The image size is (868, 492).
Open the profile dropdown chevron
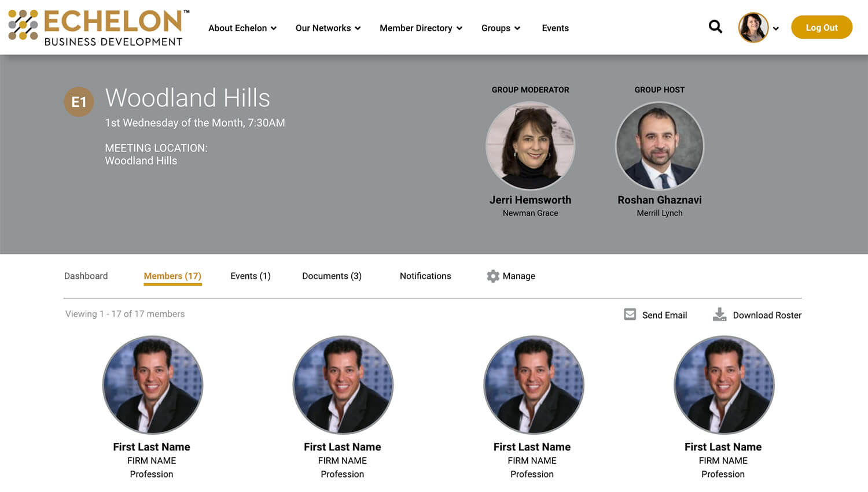tap(776, 28)
